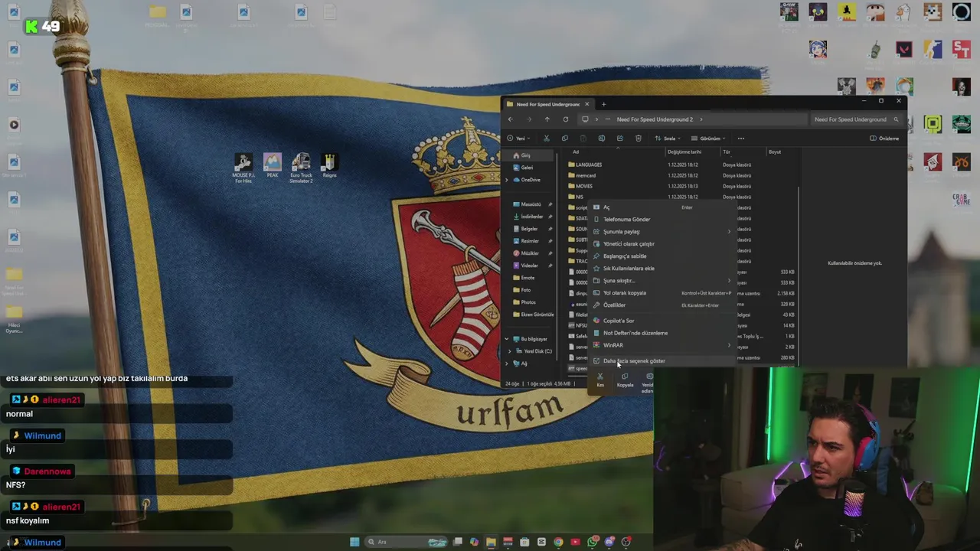Choose Sık Kullanılanlara ekle
The width and height of the screenshot is (980, 551).
click(662, 269)
